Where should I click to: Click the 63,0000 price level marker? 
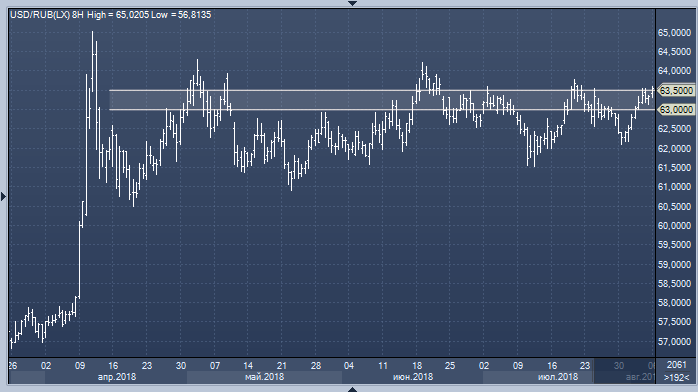[x=676, y=109]
